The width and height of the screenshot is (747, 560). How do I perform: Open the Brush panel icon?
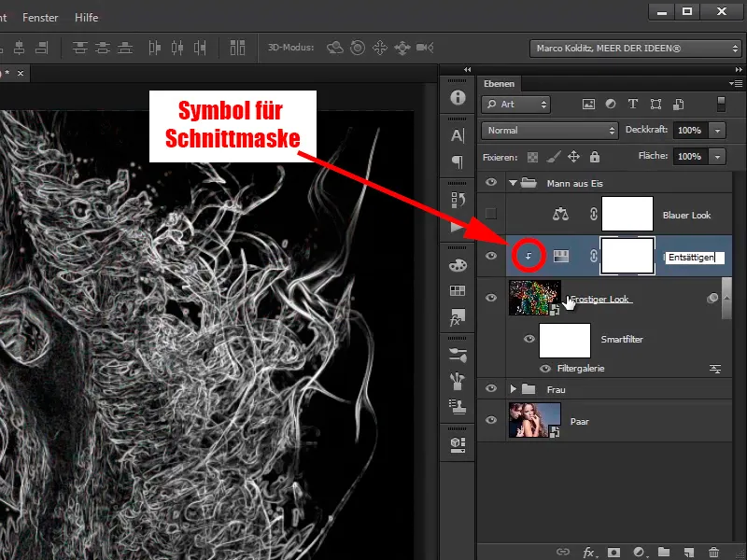pyautogui.click(x=458, y=355)
